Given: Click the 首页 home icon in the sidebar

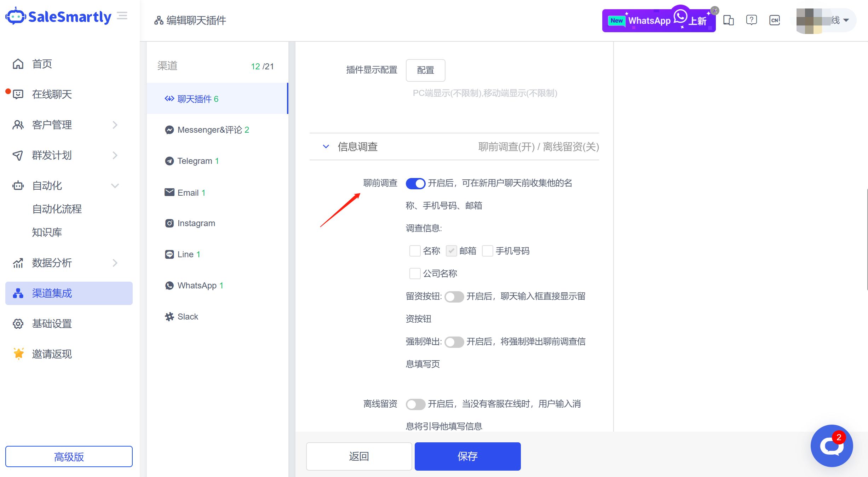Looking at the screenshot, I should (18, 64).
